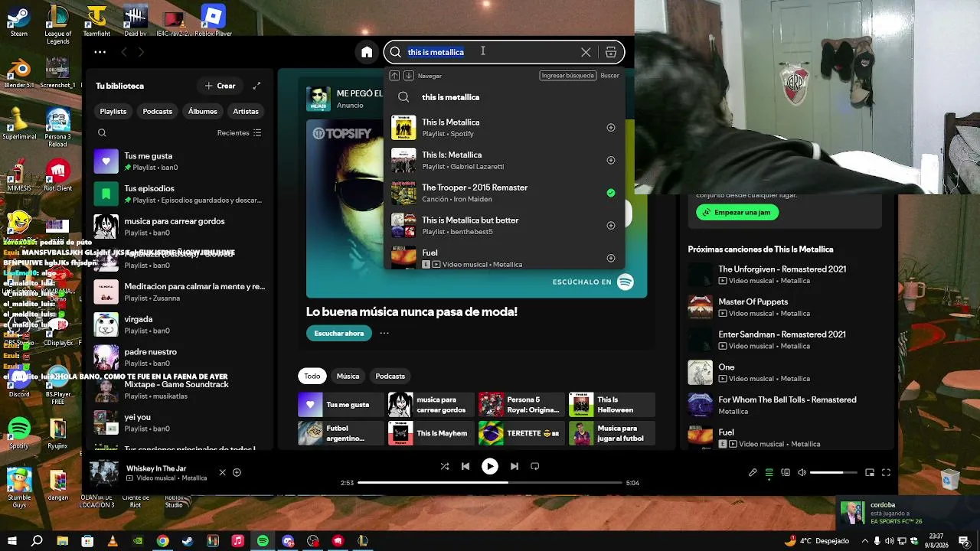The height and width of the screenshot is (551, 980).
Task: Open the Recientes sort dropdown
Action: pyautogui.click(x=239, y=132)
